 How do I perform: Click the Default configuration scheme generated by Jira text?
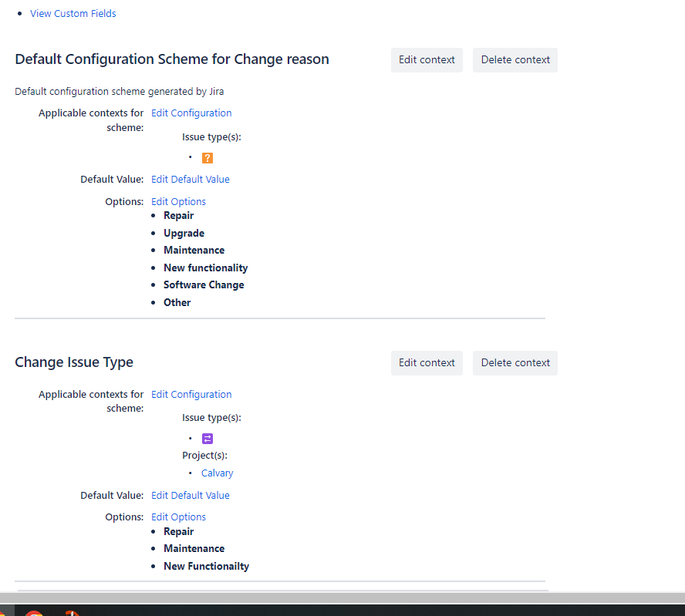(x=120, y=92)
